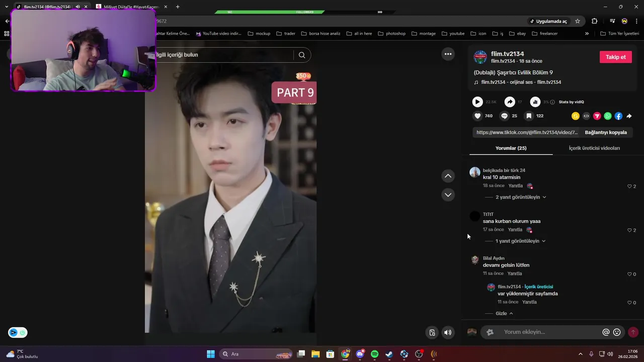Collapse replies with Gizle

tap(505, 313)
